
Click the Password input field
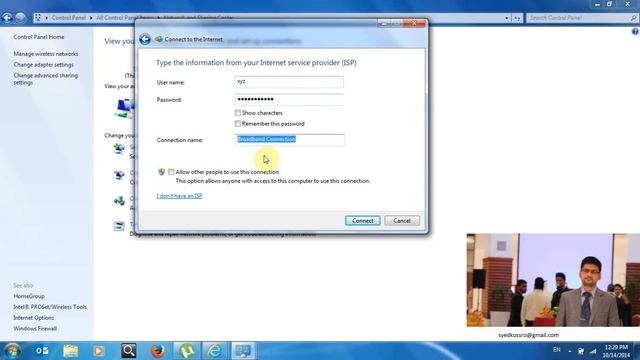(289, 99)
